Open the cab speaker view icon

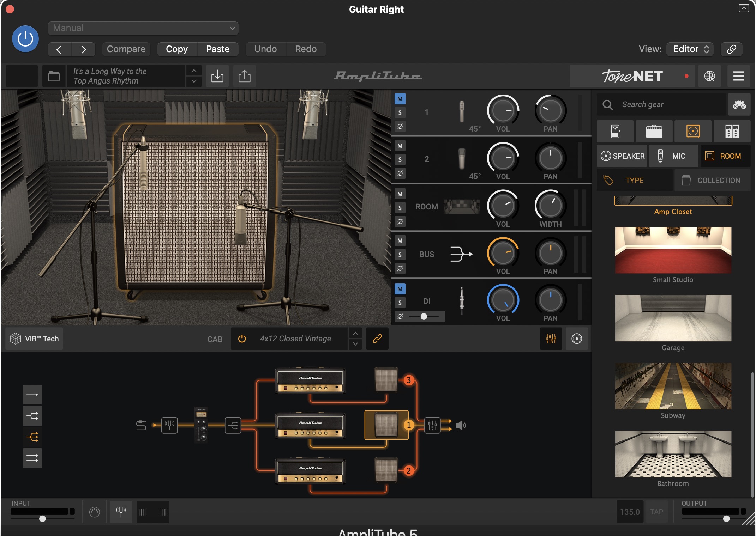point(577,339)
